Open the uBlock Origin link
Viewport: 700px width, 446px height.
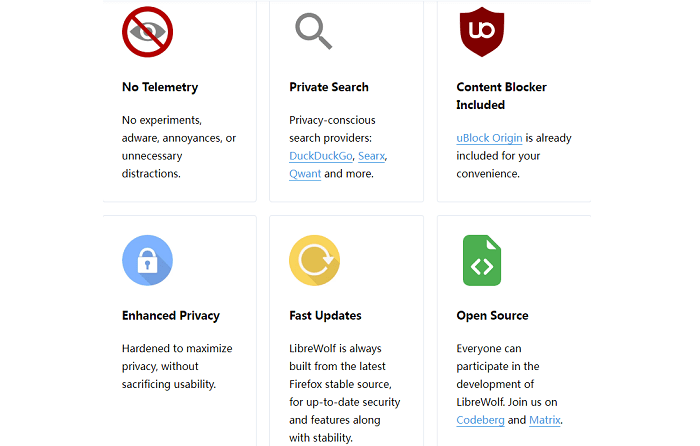[x=490, y=138]
